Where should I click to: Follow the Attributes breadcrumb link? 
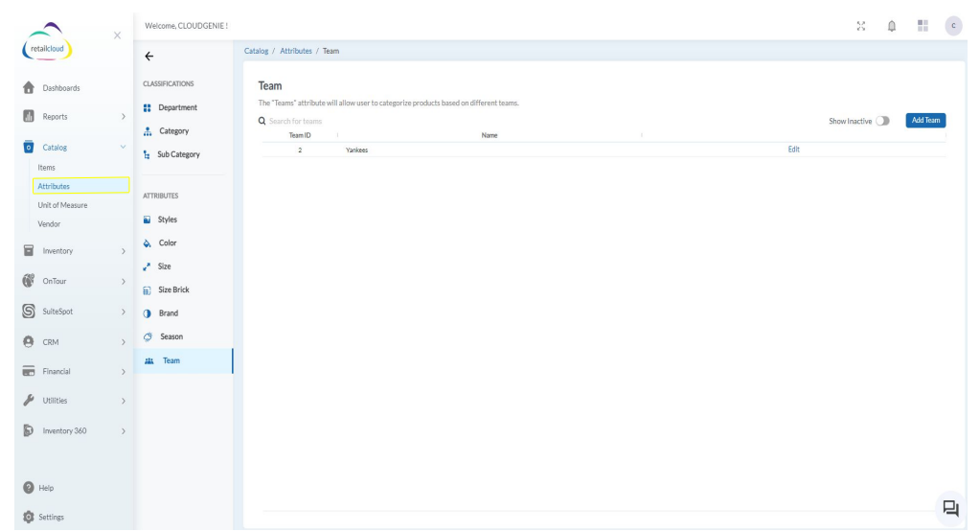296,51
